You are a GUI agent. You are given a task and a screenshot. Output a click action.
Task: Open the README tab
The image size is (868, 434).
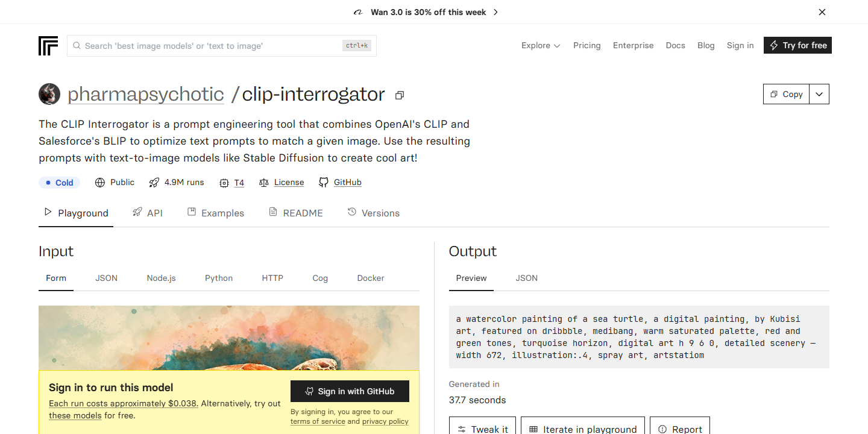pyautogui.click(x=296, y=213)
